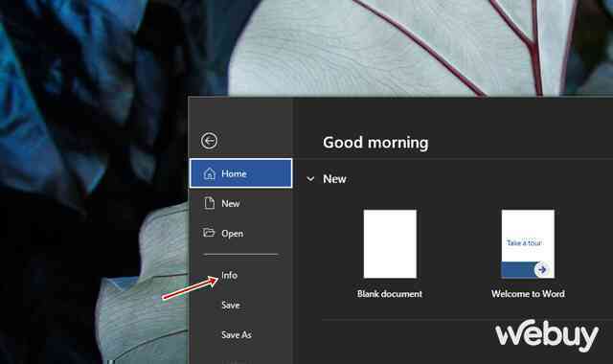
Task: Choose Open in the left sidebar
Action: coord(240,234)
